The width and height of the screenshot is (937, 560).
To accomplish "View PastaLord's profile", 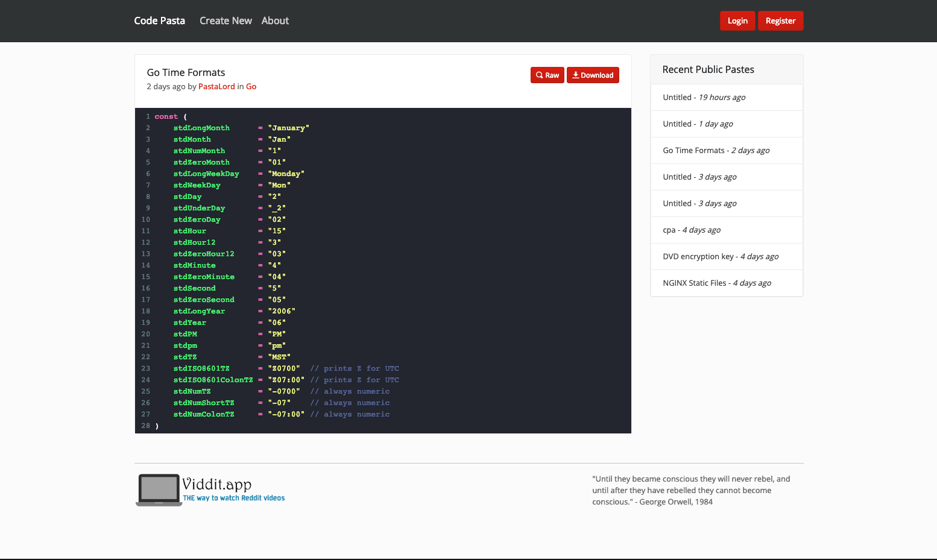I will point(216,86).
